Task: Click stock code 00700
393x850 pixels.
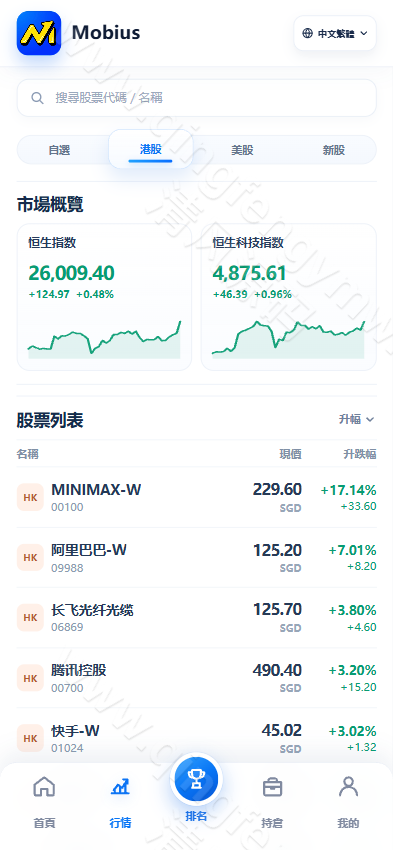Action: [67, 688]
